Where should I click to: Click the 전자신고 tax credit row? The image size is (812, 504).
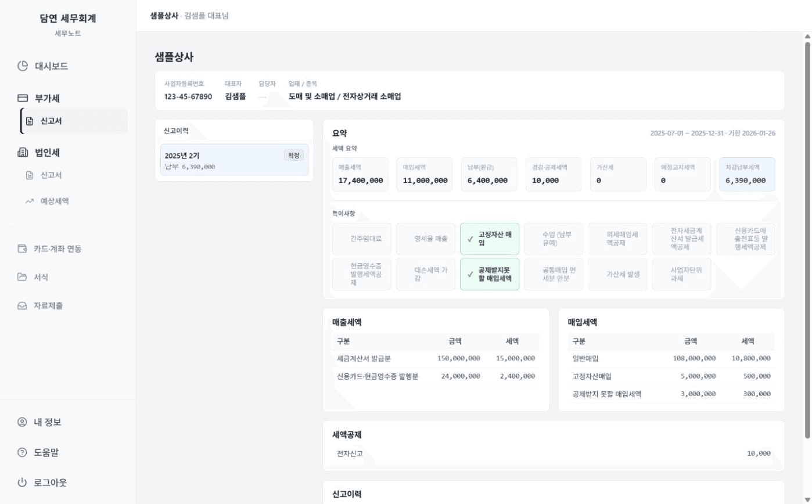554,453
